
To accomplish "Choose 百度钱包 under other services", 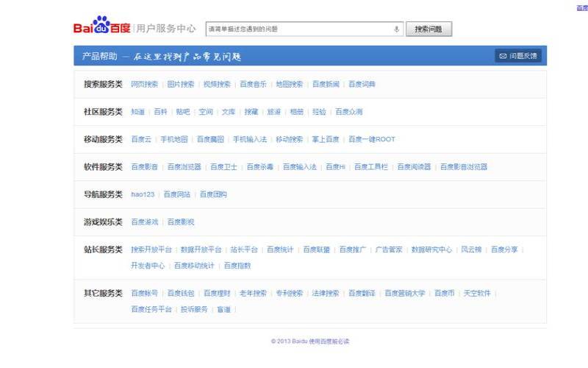I will (x=181, y=293).
